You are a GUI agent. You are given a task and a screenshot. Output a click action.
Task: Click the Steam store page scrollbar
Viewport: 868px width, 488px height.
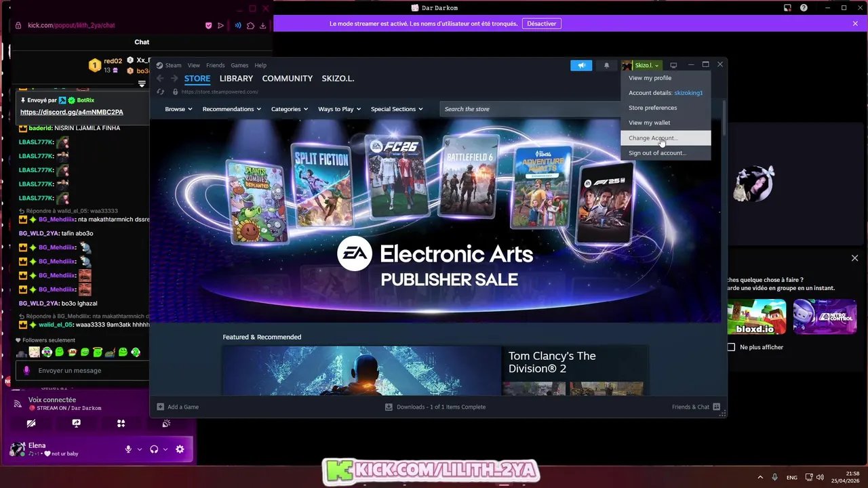tap(724, 117)
